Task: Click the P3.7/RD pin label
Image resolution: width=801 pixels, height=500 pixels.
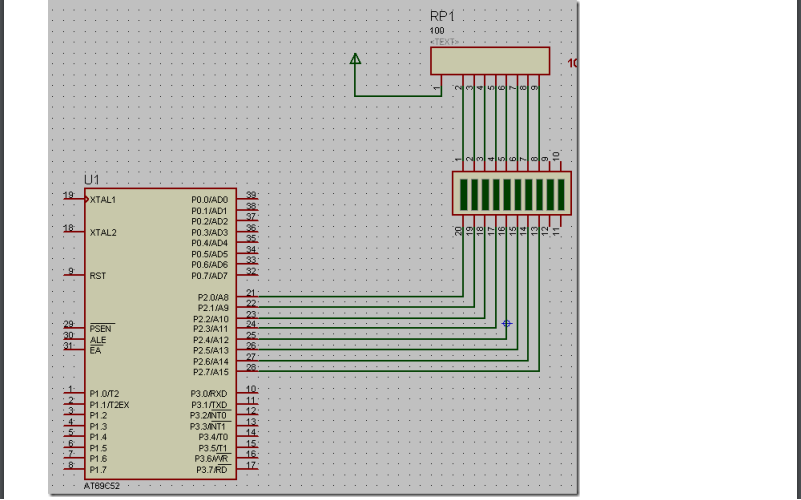Action: tap(212, 469)
